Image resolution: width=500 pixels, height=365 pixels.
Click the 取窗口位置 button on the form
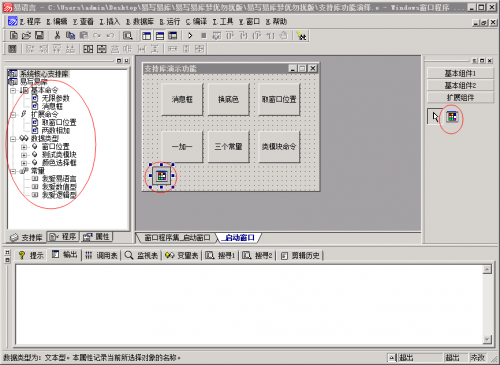tap(279, 99)
